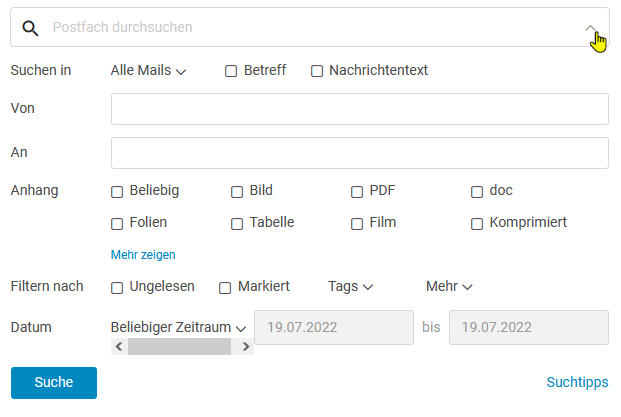Click the horizontal scrollbar thumb under Datum
The image size is (621, 417).
click(x=179, y=347)
